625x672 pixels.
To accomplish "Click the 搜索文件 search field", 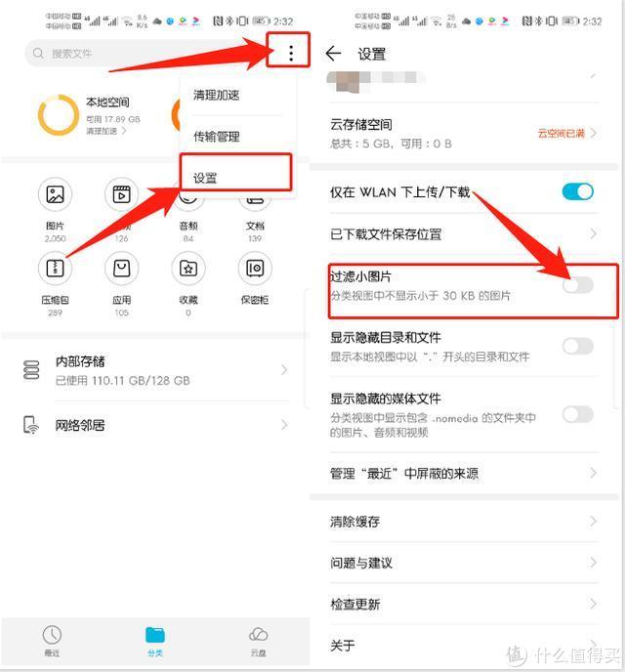I will (146, 53).
